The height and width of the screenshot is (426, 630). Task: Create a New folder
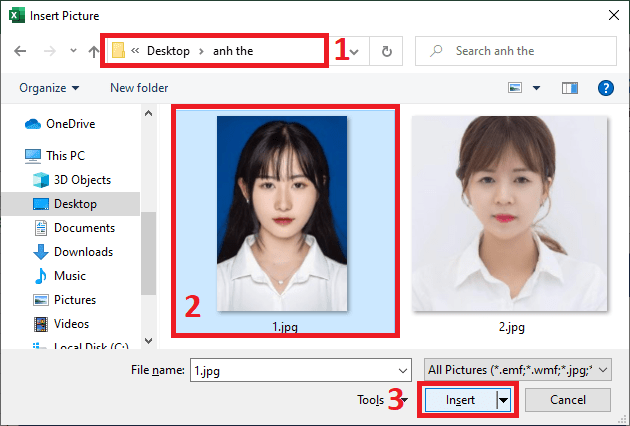[139, 88]
